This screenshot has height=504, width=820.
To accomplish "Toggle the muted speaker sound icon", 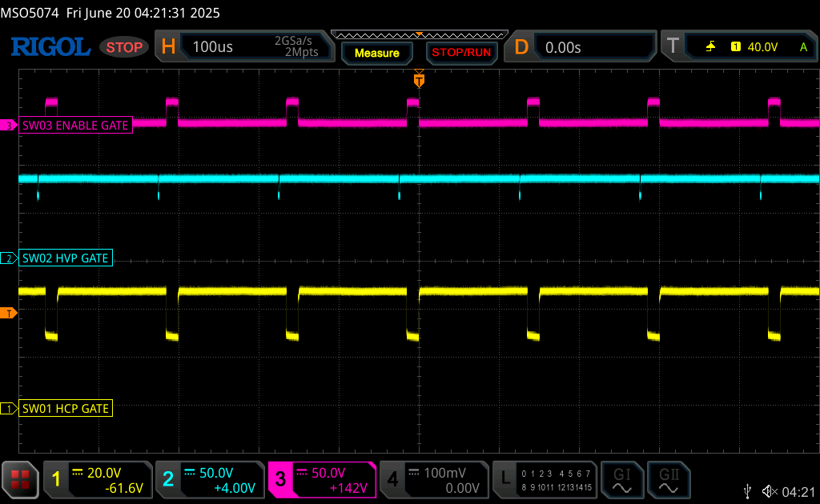I will 770,491.
